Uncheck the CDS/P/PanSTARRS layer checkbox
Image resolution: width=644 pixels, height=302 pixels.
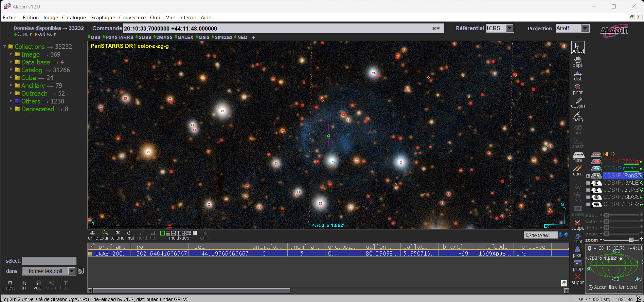pyautogui.click(x=588, y=176)
